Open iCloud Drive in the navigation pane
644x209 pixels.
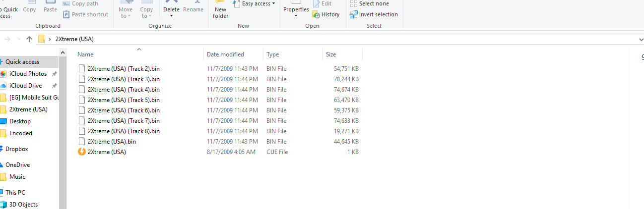pyautogui.click(x=25, y=86)
